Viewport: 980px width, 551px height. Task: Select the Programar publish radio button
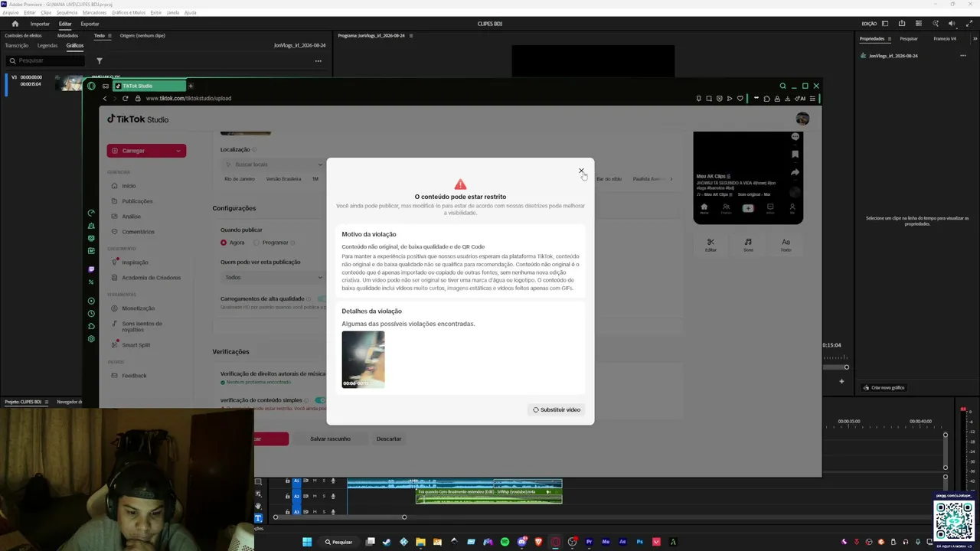click(x=256, y=243)
